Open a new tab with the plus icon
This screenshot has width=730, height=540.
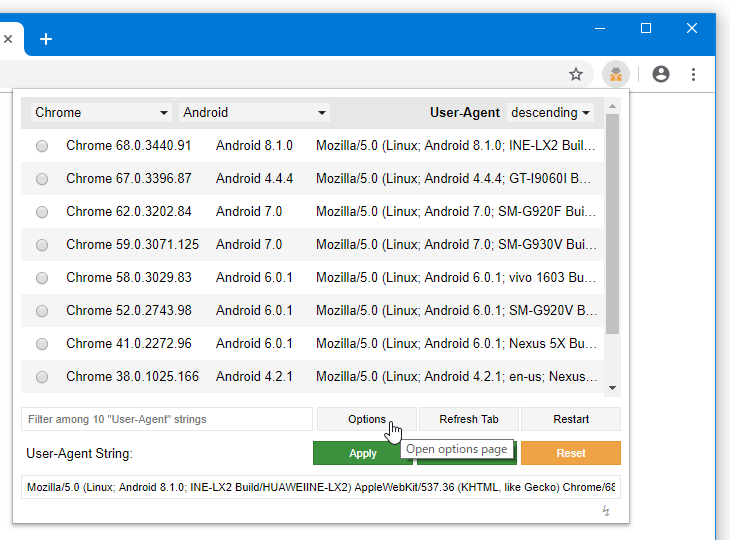coord(46,39)
